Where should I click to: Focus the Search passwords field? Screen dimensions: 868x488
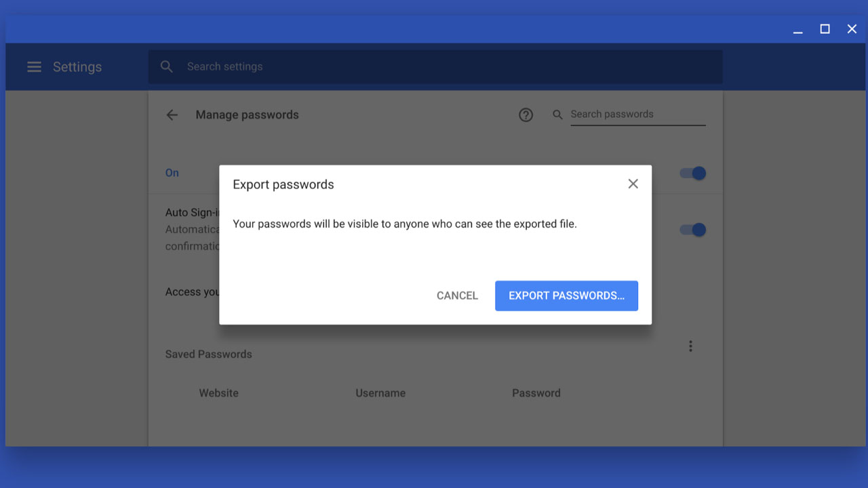point(638,115)
